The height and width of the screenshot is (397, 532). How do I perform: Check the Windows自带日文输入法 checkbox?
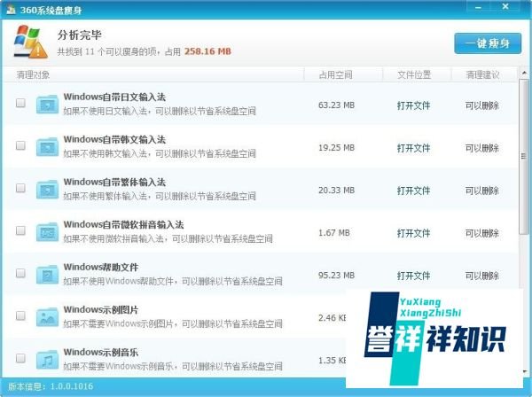tap(20, 103)
